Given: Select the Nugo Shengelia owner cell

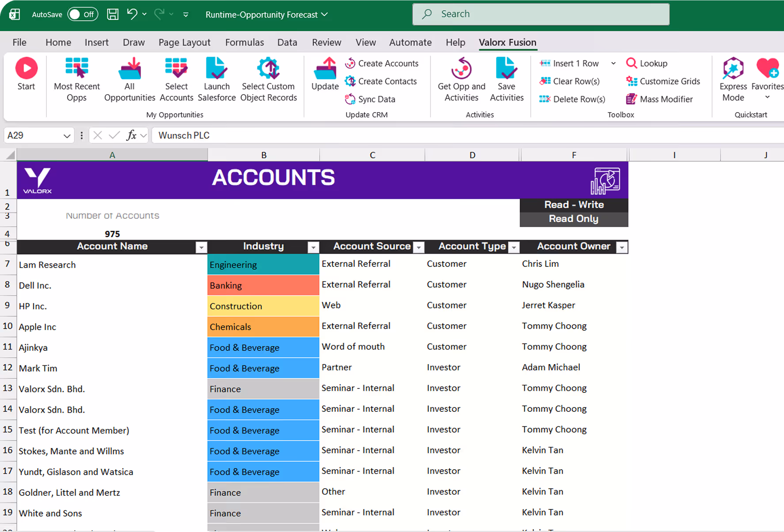Looking at the screenshot, I should click(574, 285).
